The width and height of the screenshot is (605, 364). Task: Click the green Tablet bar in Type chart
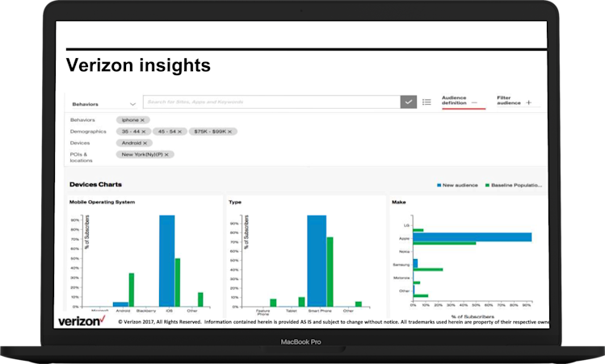click(x=302, y=302)
